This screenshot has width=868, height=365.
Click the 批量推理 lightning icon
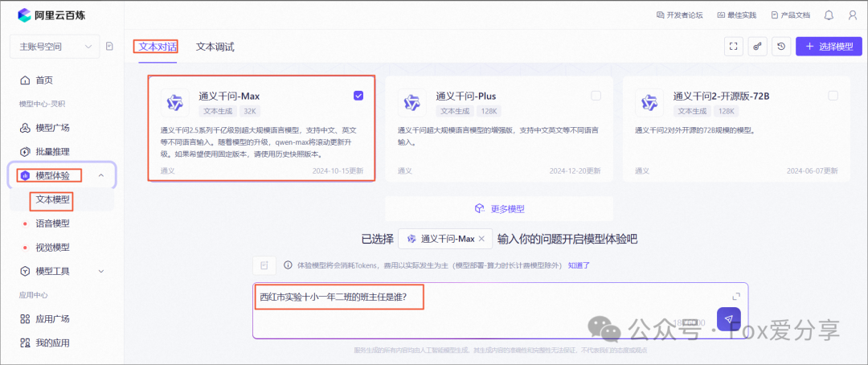coord(25,152)
